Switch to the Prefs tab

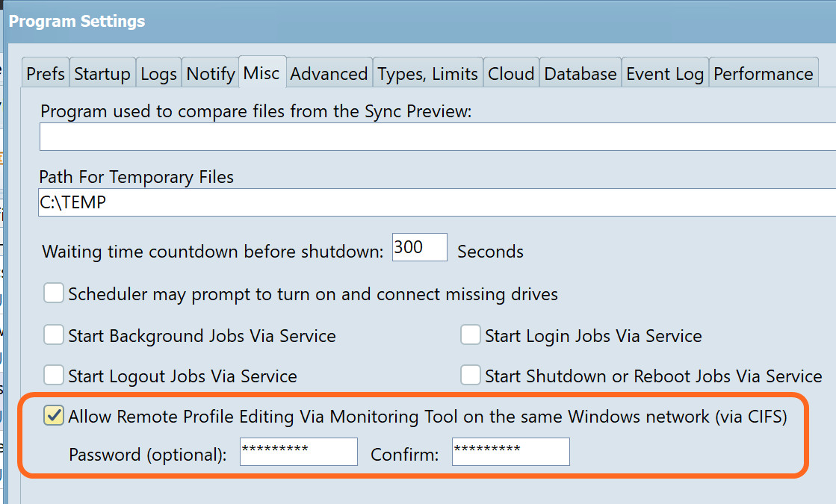(x=44, y=73)
